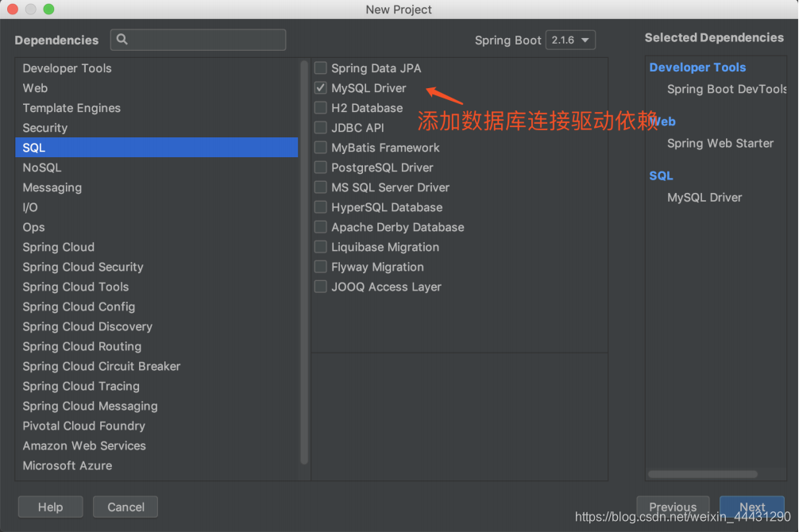Open the Spring Cloud Security section
The width and height of the screenshot is (799, 532).
click(83, 267)
